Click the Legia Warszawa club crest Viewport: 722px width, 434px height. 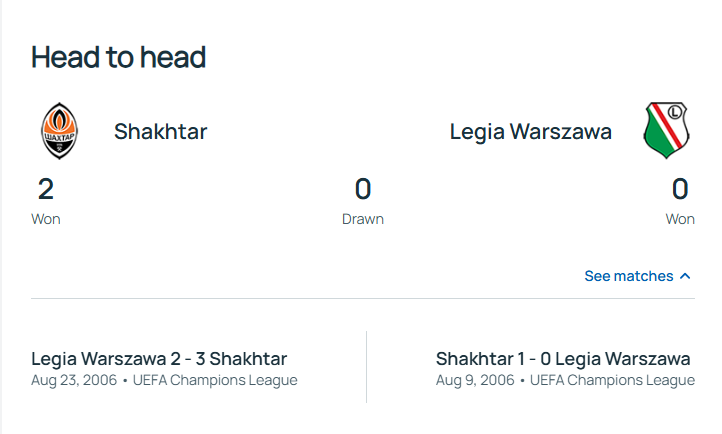668,131
